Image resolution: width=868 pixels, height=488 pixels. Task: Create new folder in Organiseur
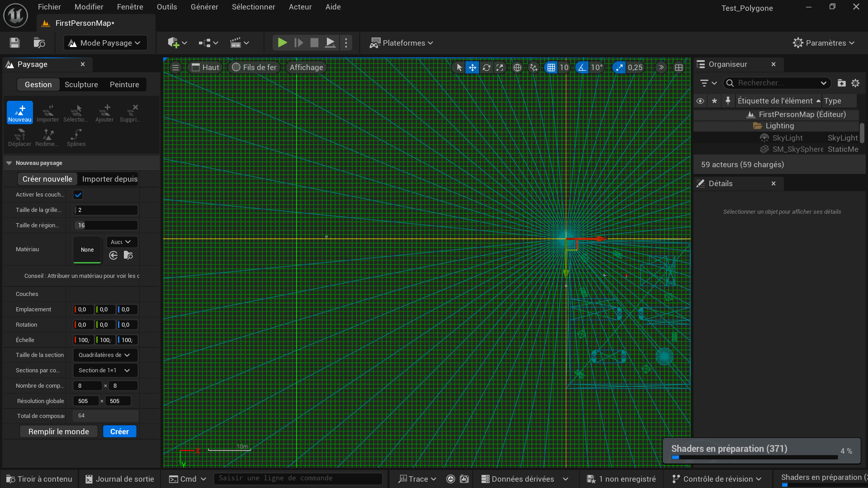point(841,83)
